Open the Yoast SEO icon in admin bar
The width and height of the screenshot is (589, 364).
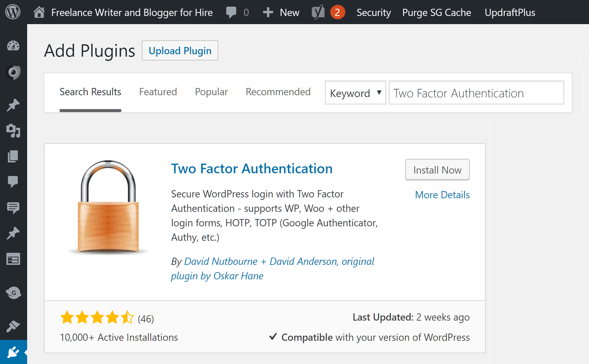tap(318, 12)
